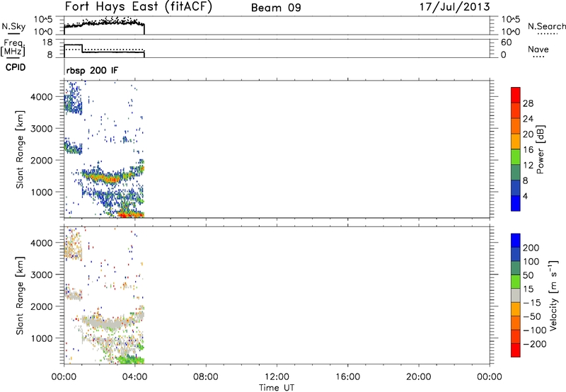Viewport: 566px width, 392px height.
Task: Click the '2000' tick on the power panel axis
Action: pyautogui.click(x=42, y=160)
